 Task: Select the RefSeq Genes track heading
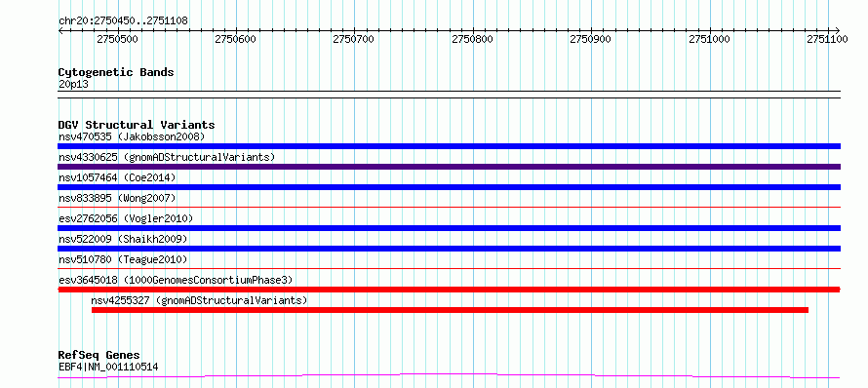[99, 356]
